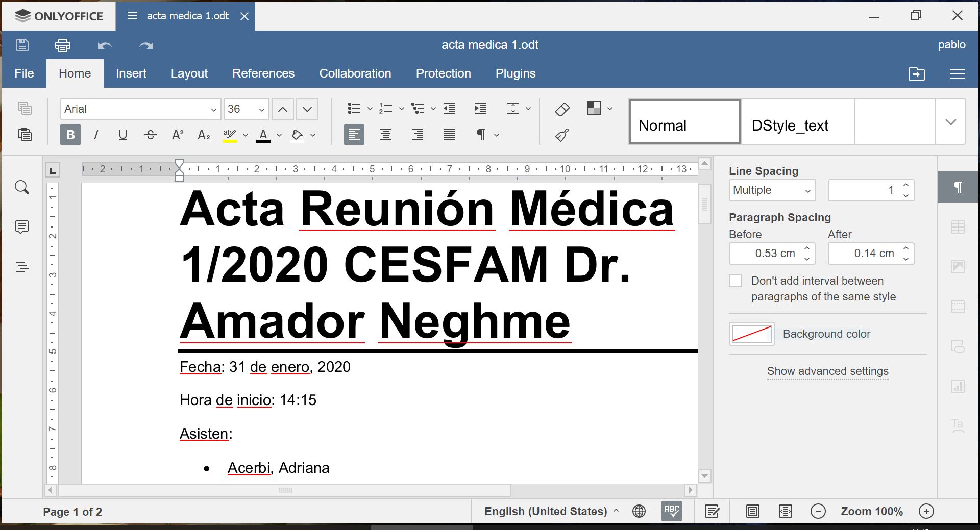This screenshot has width=980, height=530.
Task: Click Show advanced settings link
Action: coord(828,371)
